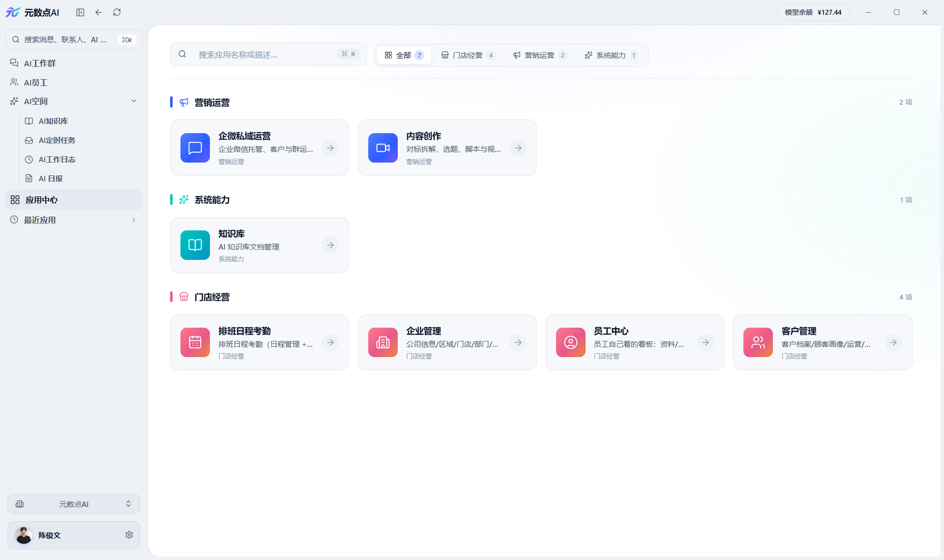944x560 pixels.
Task: Open the 客户管理 users icon
Action: 758,342
